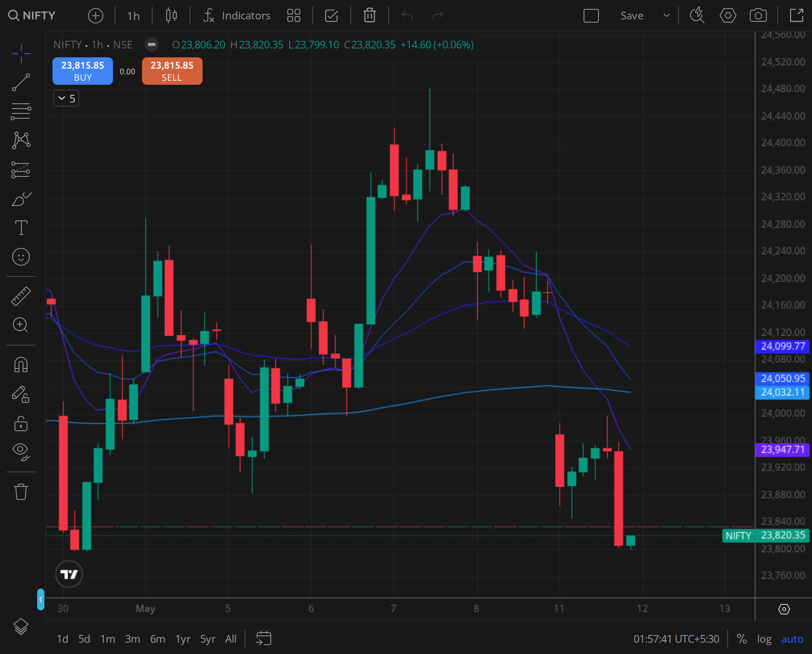Image resolution: width=812 pixels, height=654 pixels.
Task: Click the checkbox-style alert icon in toolbar
Action: click(x=331, y=16)
